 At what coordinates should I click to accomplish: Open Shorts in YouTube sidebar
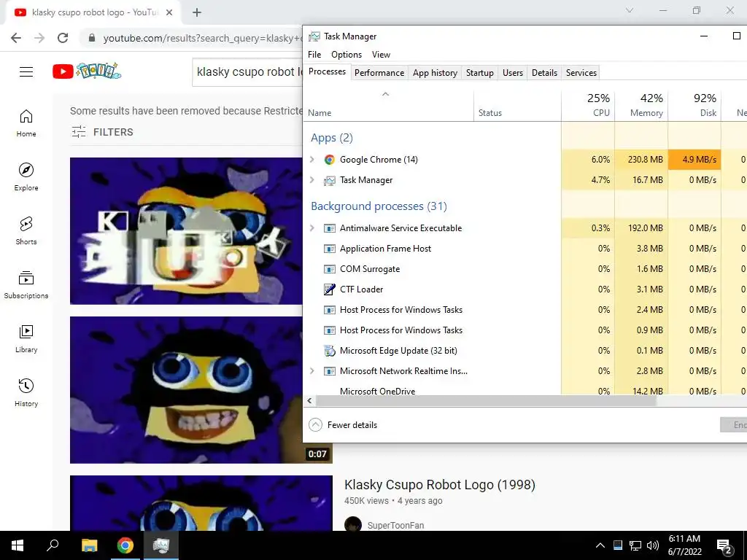(x=26, y=231)
